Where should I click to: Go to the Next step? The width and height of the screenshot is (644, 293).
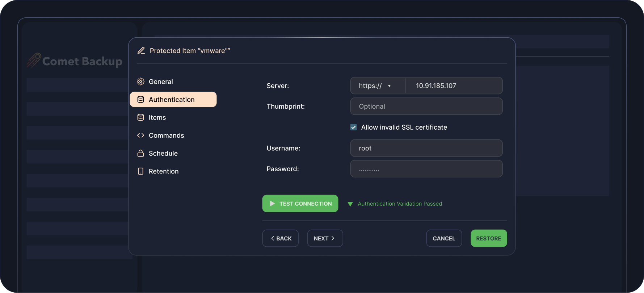[x=325, y=238]
